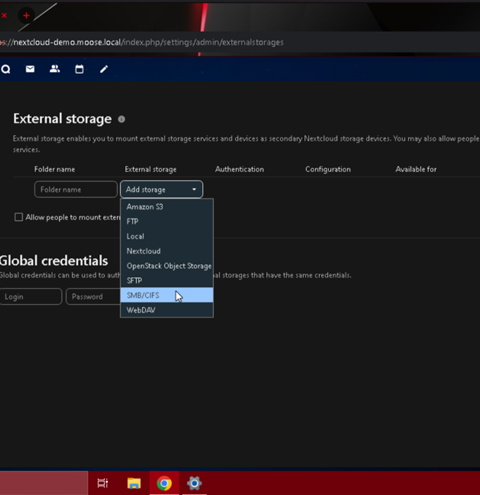Screen dimensions: 480x495
Task: Focus the Folder name input field
Action: pyautogui.click(x=76, y=189)
